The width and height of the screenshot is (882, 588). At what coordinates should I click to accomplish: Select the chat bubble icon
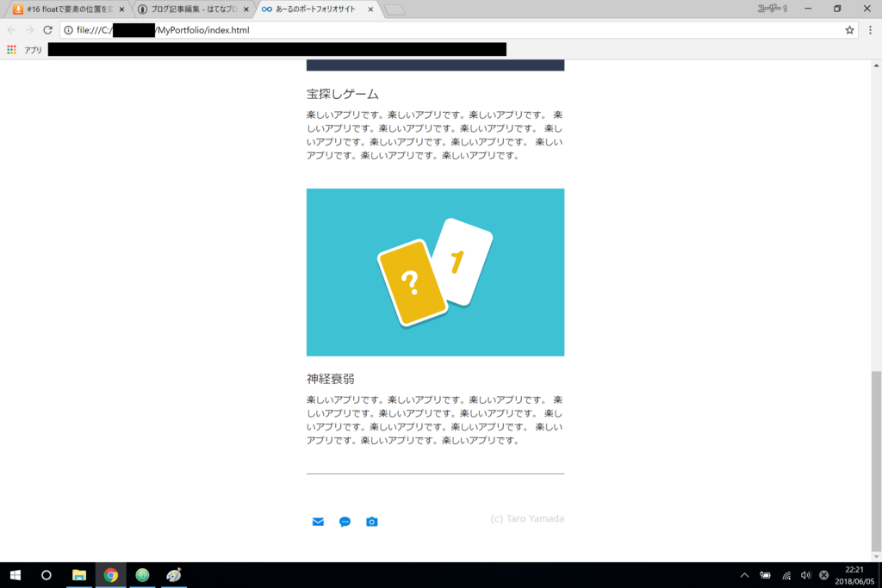tap(345, 522)
